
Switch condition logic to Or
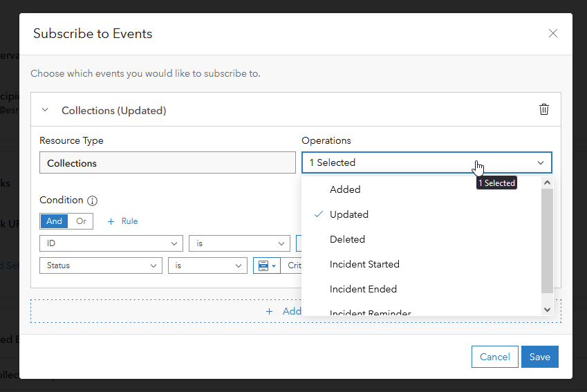[81, 221]
